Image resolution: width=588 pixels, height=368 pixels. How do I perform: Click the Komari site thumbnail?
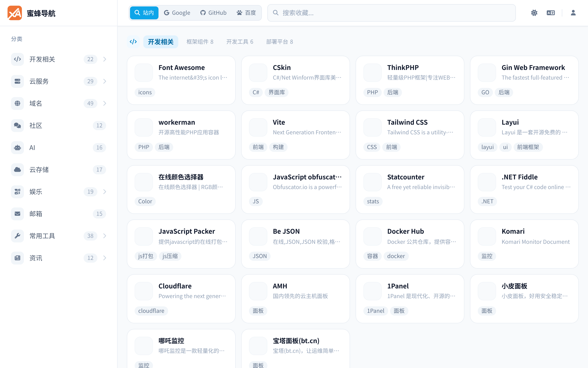[x=487, y=236]
